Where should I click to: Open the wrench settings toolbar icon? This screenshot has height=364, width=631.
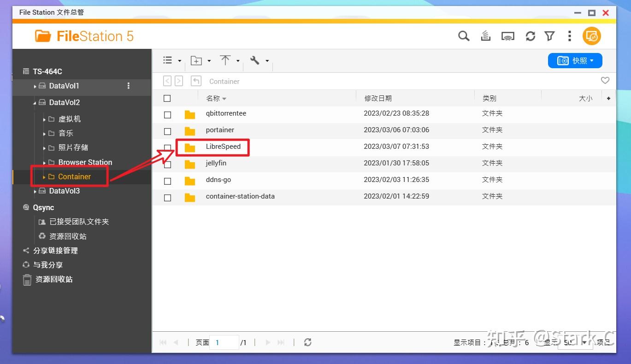click(x=254, y=60)
